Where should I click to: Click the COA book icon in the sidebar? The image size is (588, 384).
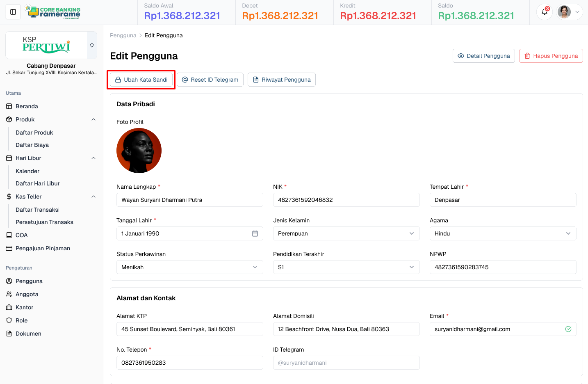[x=9, y=235]
